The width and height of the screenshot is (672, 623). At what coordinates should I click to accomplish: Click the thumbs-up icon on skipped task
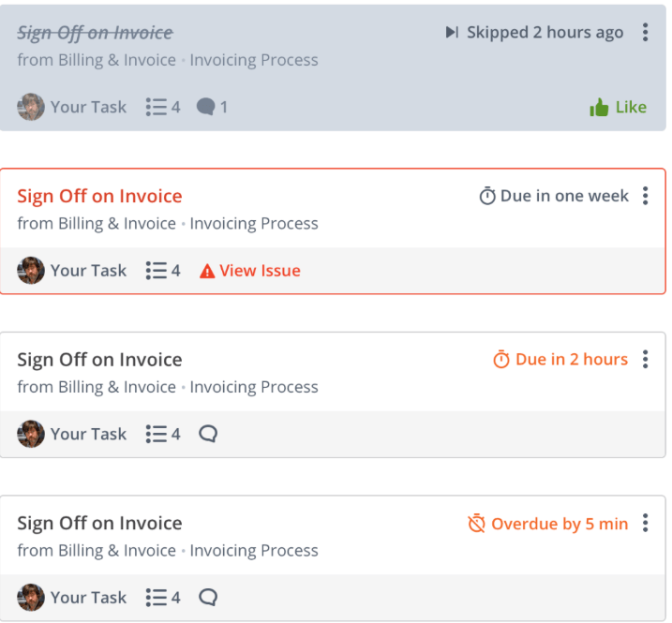coord(599,107)
